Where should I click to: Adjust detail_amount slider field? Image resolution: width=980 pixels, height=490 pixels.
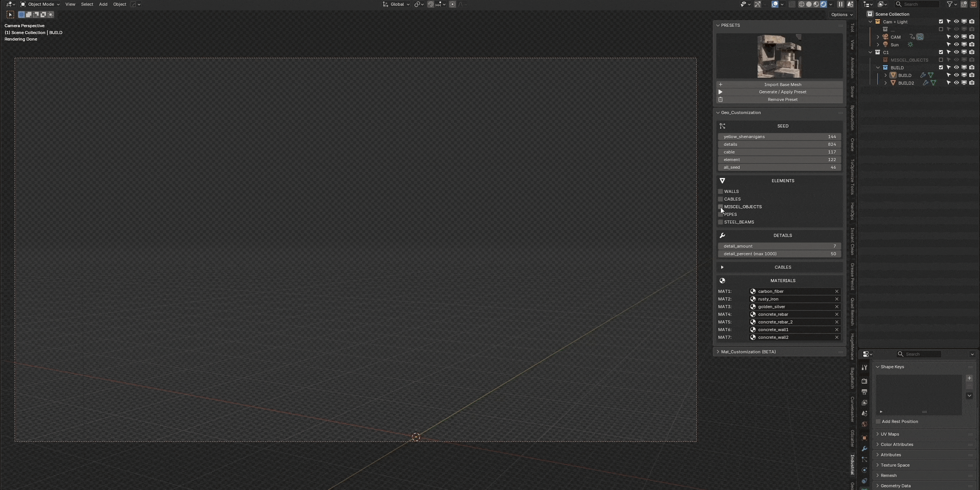pyautogui.click(x=779, y=246)
